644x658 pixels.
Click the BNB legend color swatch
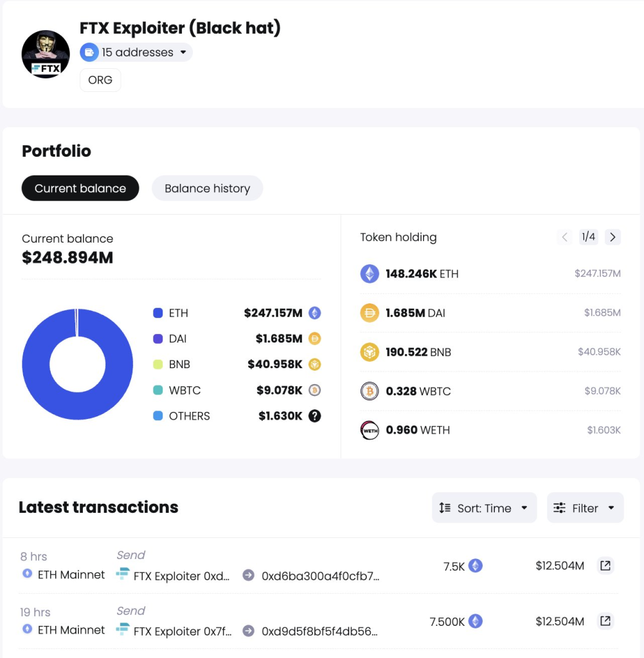(158, 364)
